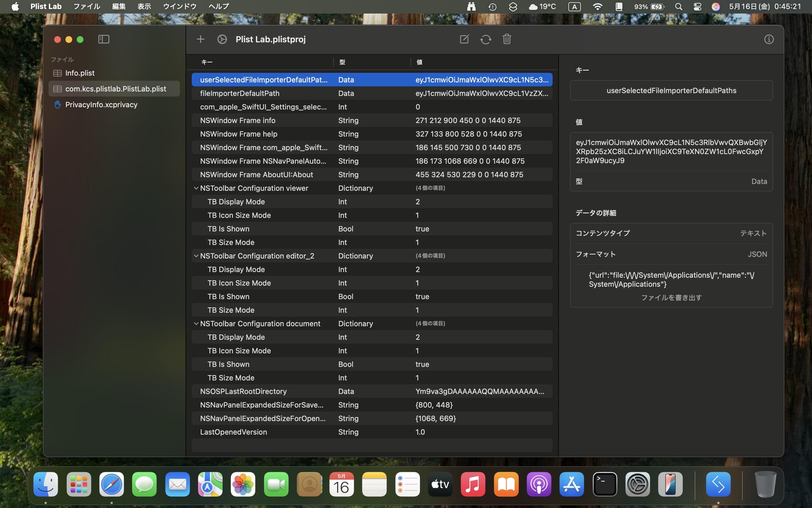Select the LastOpenedVersion row
The image size is (812, 508).
click(372, 432)
